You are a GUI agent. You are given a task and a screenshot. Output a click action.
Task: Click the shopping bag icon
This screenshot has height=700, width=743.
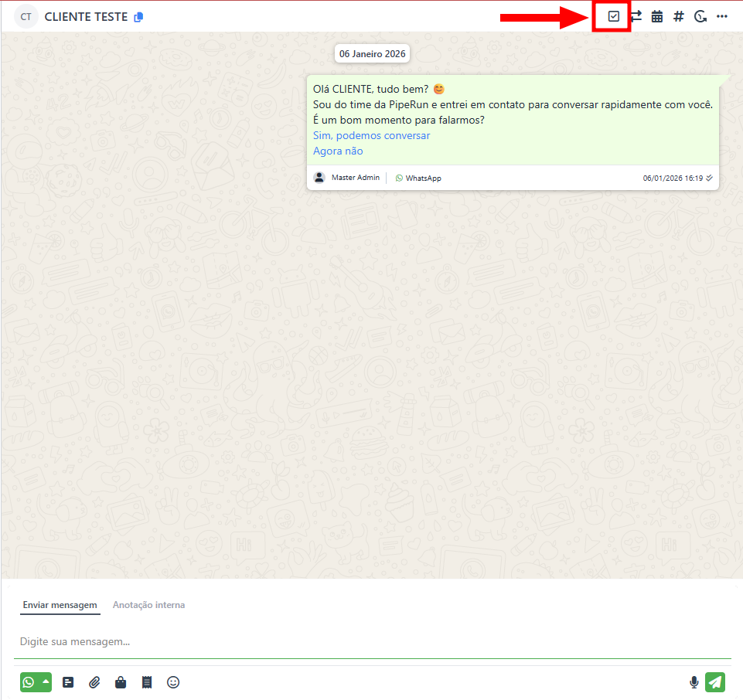[121, 682]
